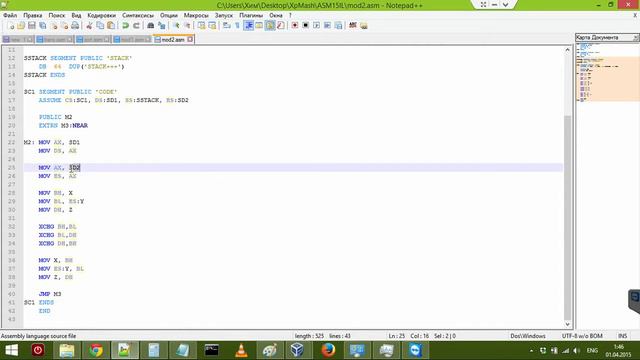Open the user-defined language toolbar icon

click(259, 25)
